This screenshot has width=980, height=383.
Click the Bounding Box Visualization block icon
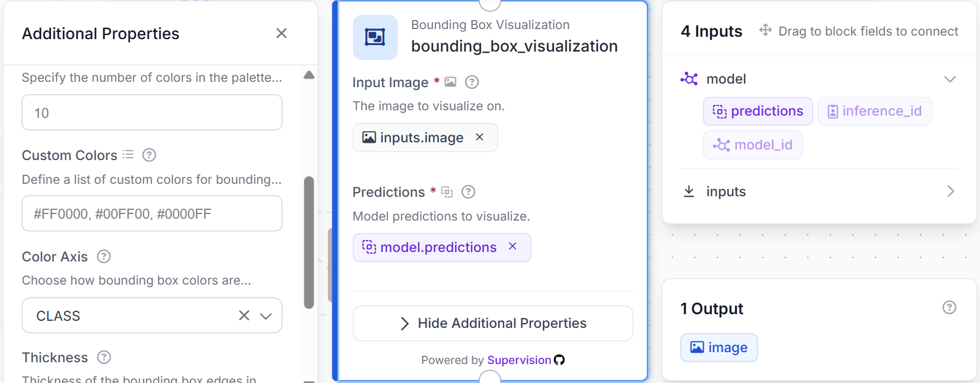pos(375,37)
